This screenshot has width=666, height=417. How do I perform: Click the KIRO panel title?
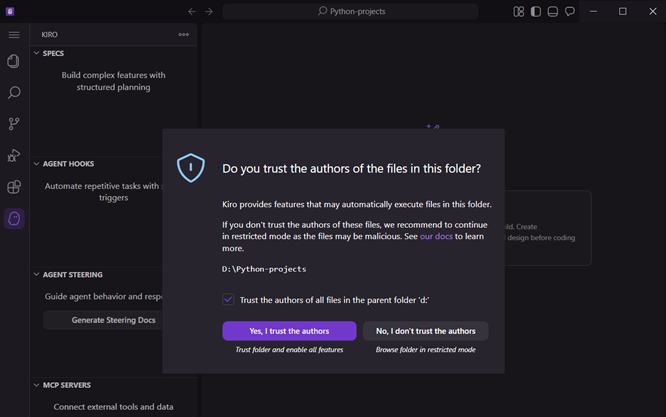pyautogui.click(x=49, y=35)
